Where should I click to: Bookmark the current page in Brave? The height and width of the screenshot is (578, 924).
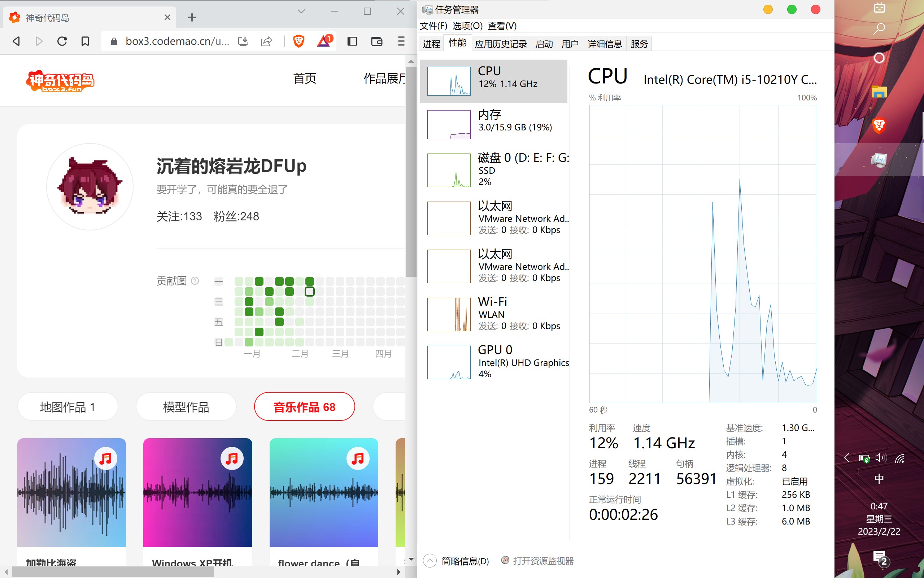click(85, 41)
